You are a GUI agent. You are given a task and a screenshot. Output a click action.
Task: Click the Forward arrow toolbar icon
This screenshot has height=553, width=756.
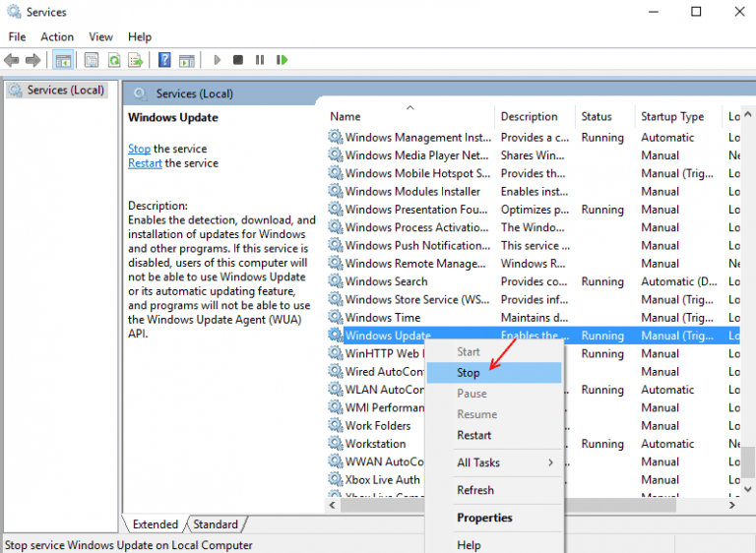(32, 60)
